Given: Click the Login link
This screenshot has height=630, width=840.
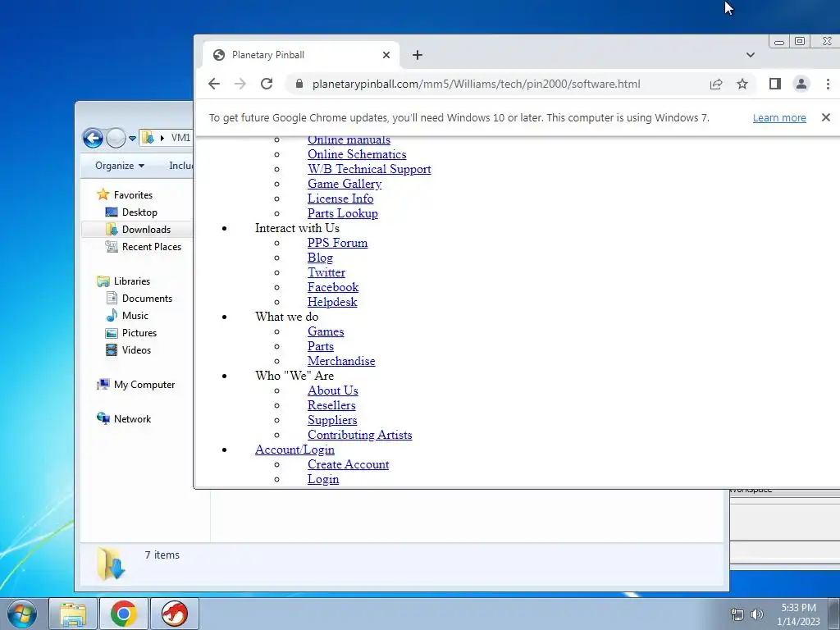Looking at the screenshot, I should (323, 479).
